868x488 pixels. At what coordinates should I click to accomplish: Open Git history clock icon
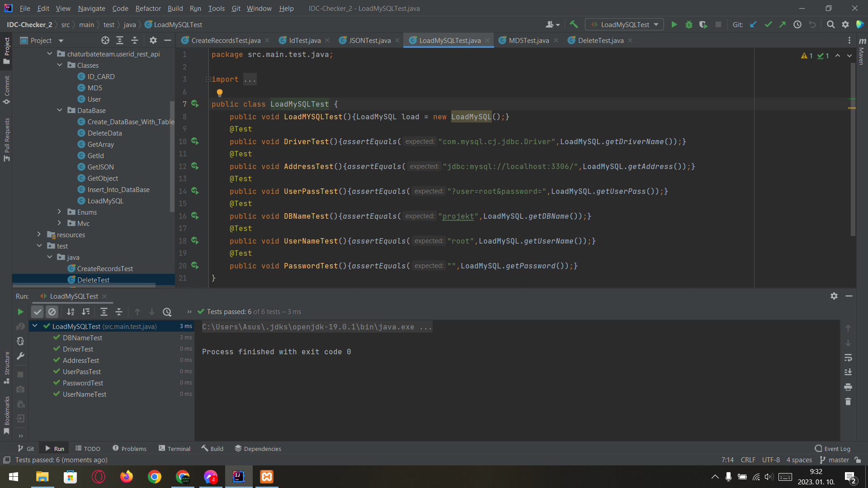(797, 25)
